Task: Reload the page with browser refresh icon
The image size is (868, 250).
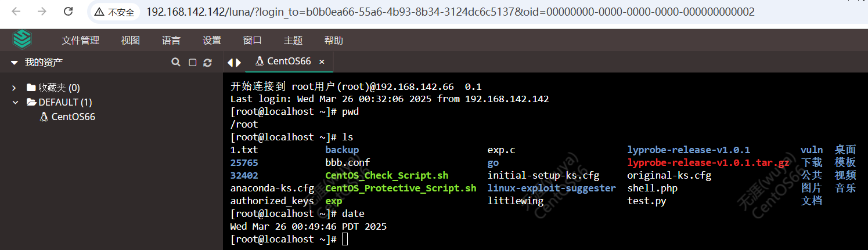Action: tap(68, 12)
